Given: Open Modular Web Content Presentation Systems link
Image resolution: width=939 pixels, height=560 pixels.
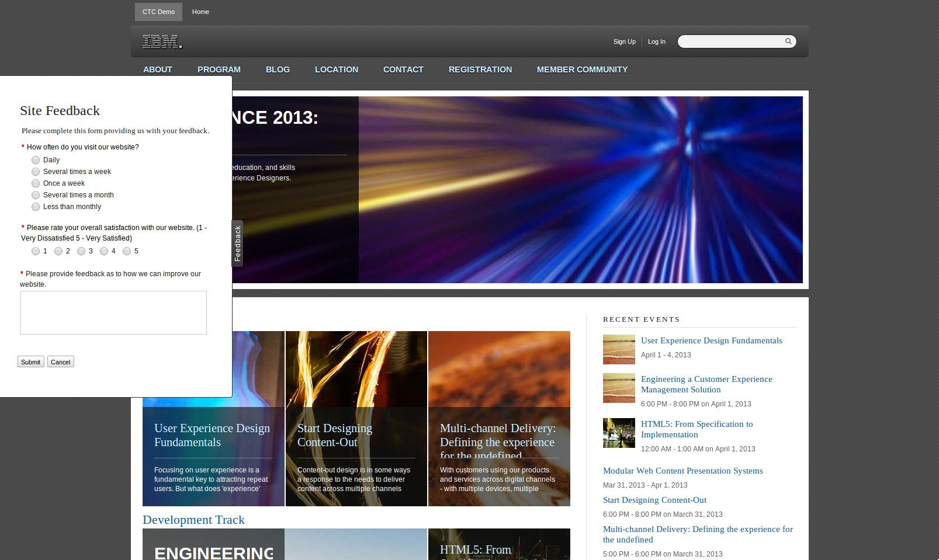Looking at the screenshot, I should pos(682,471).
